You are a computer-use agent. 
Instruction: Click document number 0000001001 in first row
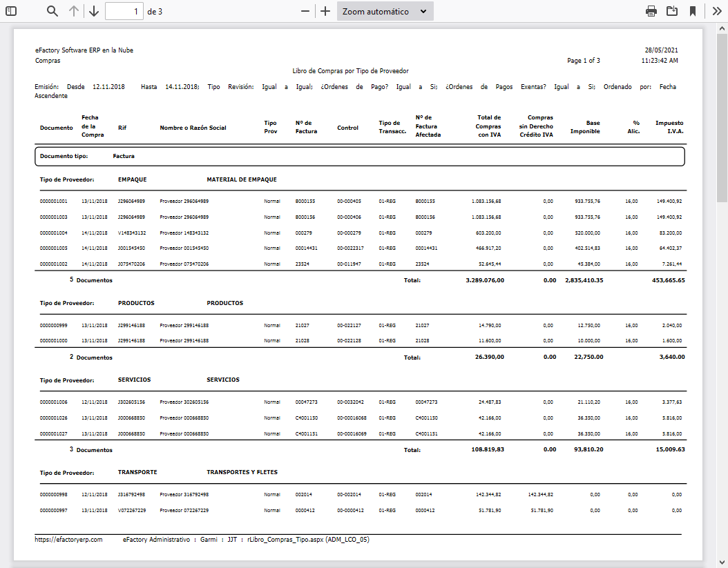point(54,201)
